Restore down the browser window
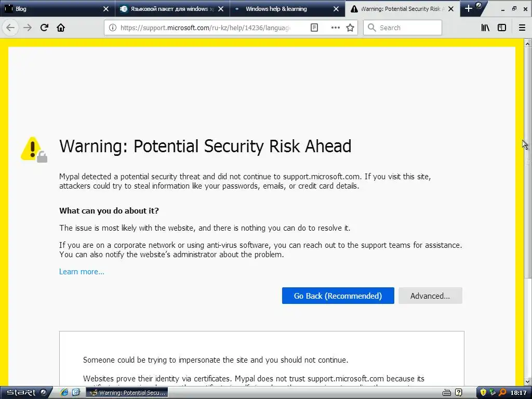Viewport: 532px width, 399px height. coord(514,9)
